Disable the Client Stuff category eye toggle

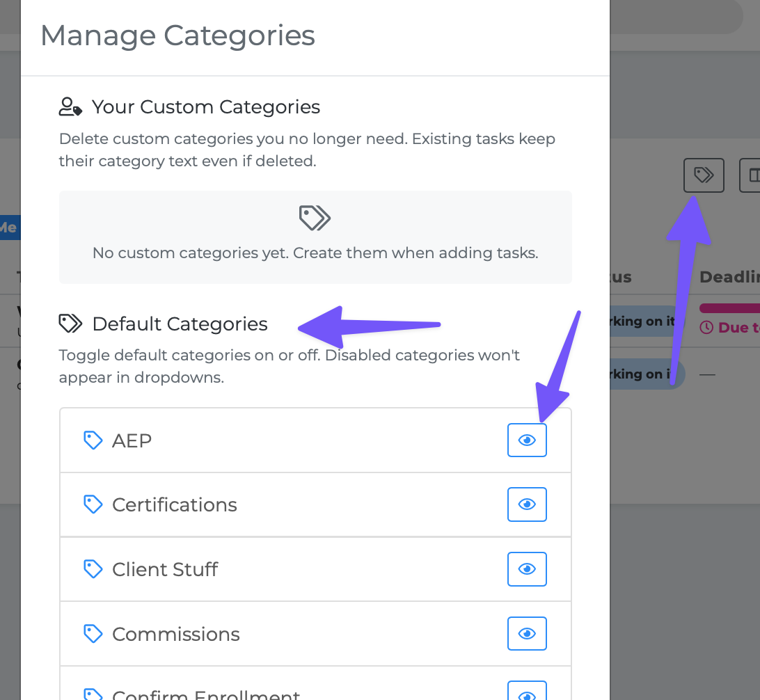[x=527, y=569]
